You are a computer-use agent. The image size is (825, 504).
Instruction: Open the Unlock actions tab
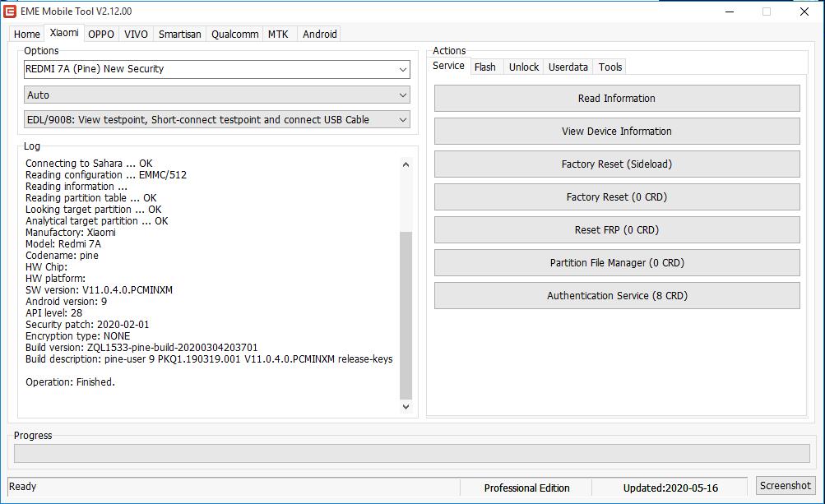pos(523,67)
